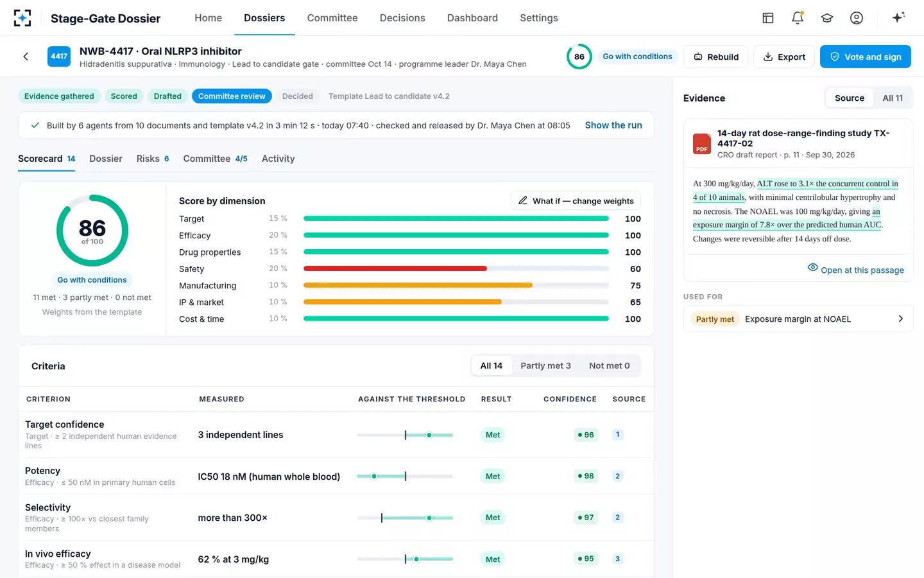Click the Go with conditions pill under the scorecard ring
The image size is (924, 578).
click(92, 280)
